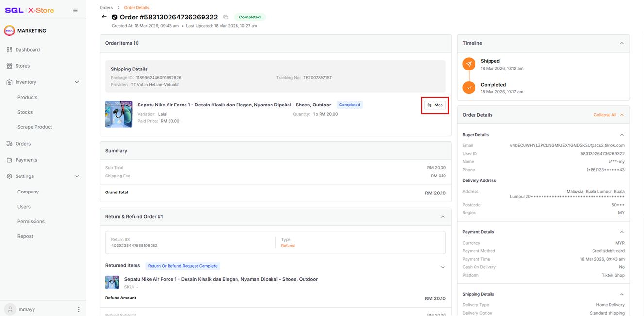Click the Orders truck icon in the sidebar
Viewport: 644px width, 316px height.
pyautogui.click(x=9, y=144)
